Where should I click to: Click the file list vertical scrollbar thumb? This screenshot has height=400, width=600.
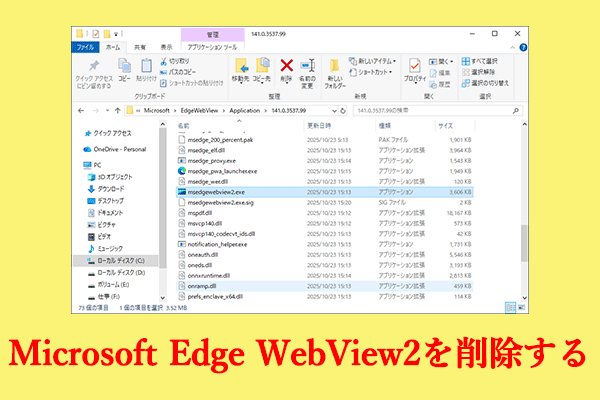pyautogui.click(x=524, y=243)
